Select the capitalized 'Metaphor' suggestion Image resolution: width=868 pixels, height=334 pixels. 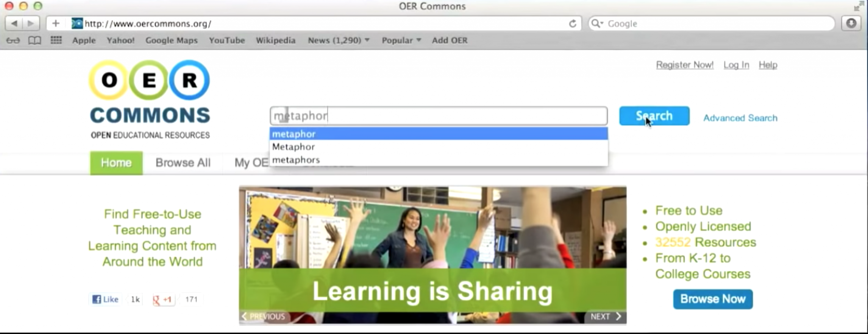point(439,147)
